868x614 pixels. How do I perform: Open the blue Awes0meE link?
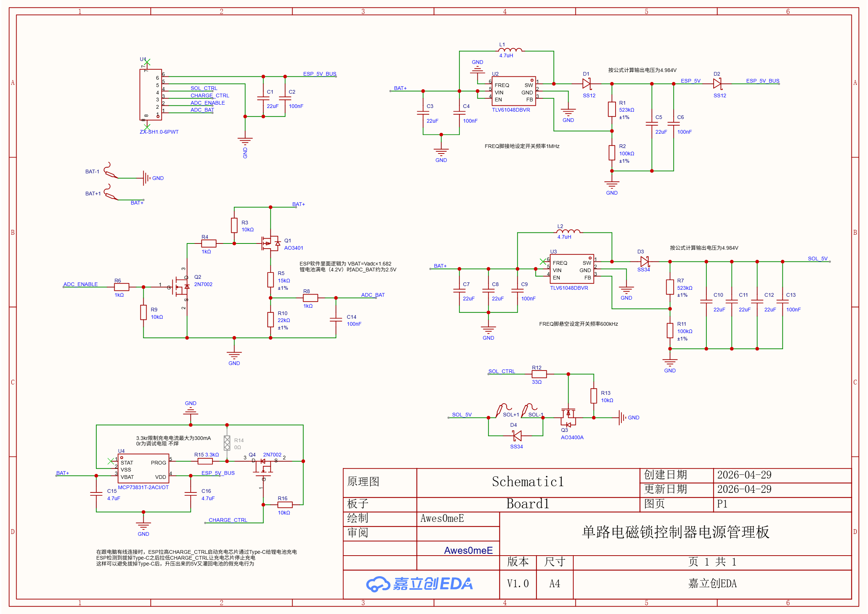pyautogui.click(x=469, y=550)
